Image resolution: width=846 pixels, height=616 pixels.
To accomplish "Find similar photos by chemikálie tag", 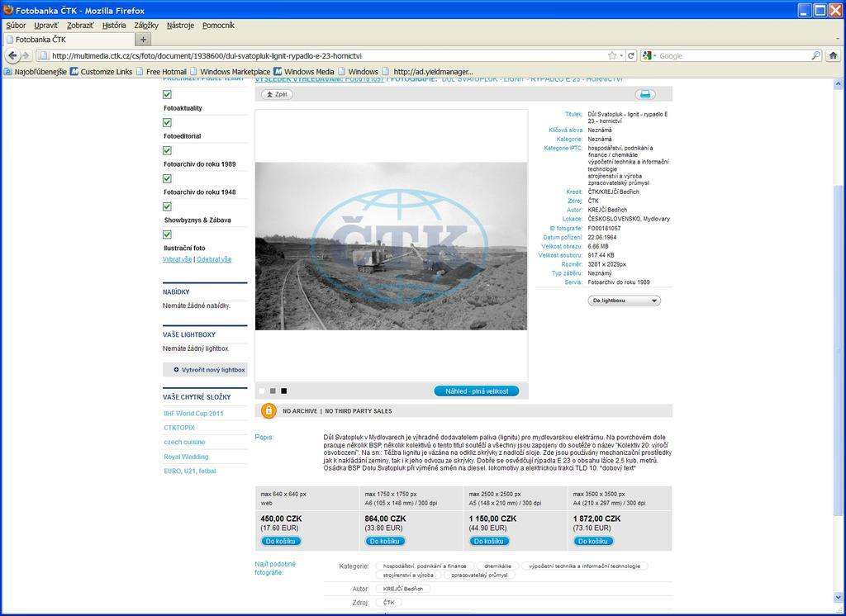I will point(497,566).
